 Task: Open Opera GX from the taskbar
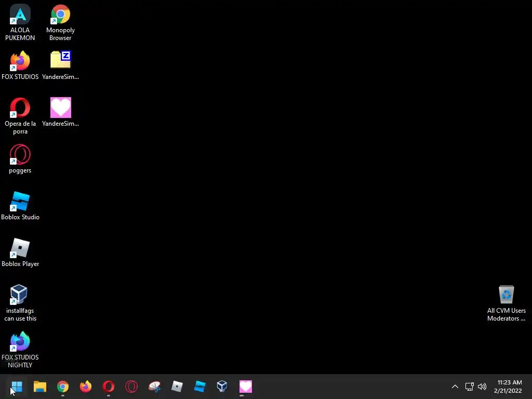(x=131, y=387)
